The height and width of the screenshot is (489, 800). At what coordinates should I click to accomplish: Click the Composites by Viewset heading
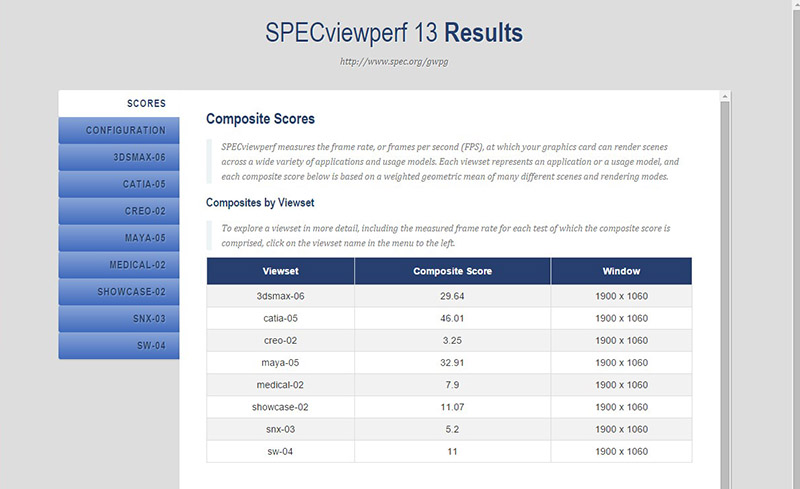(x=260, y=203)
